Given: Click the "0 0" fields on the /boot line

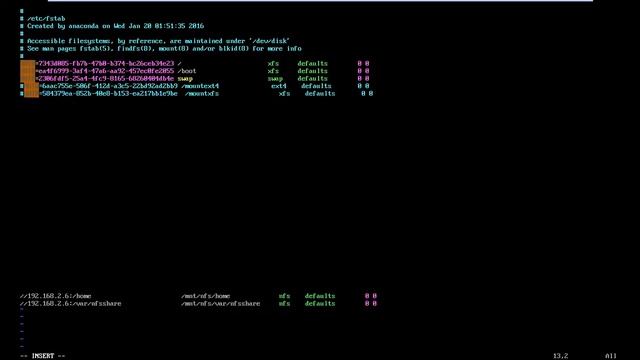Looking at the screenshot, I should click(x=363, y=71).
